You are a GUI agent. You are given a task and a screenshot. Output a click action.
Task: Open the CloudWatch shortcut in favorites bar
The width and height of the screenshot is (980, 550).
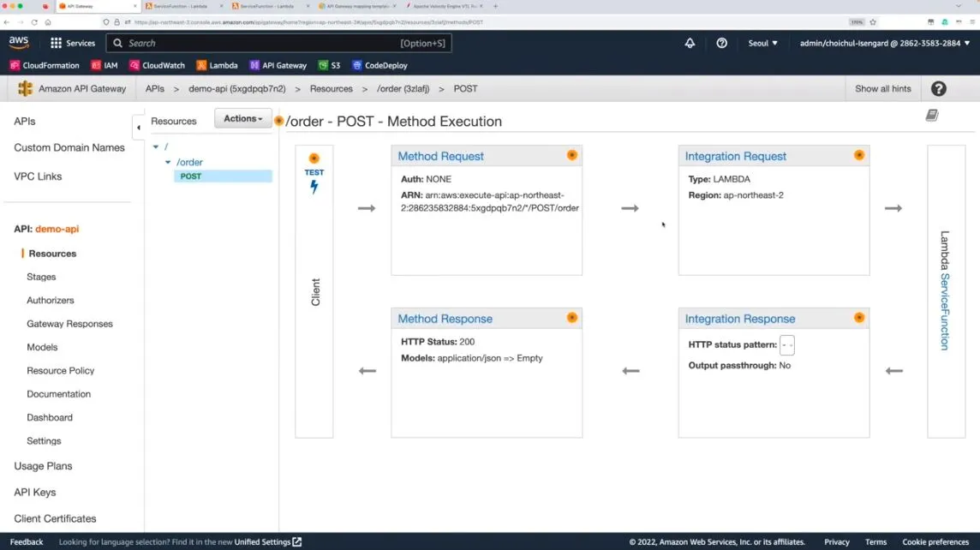(x=157, y=65)
